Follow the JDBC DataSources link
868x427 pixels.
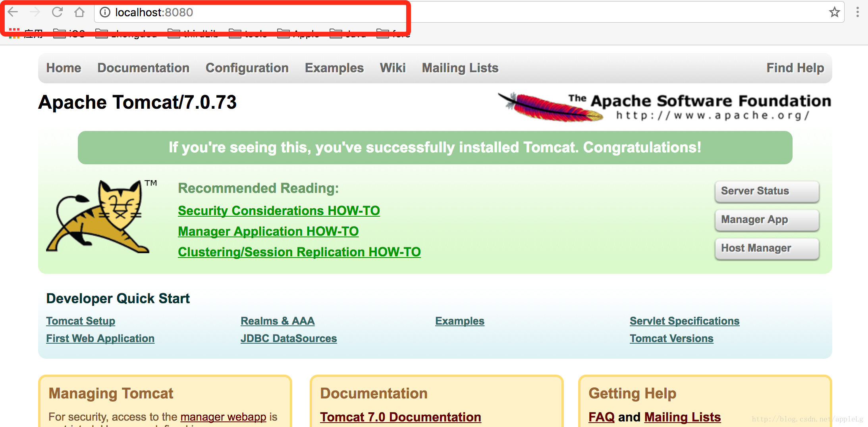point(289,339)
